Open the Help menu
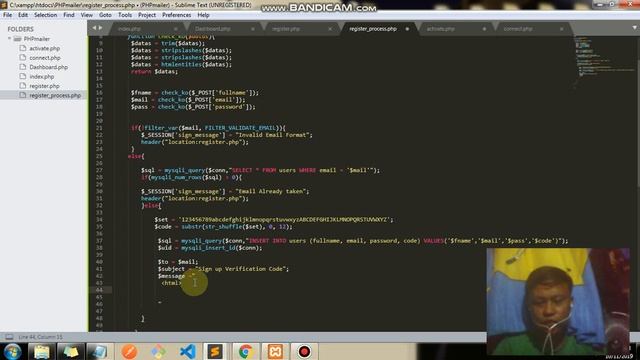640x360 pixels. point(203,15)
